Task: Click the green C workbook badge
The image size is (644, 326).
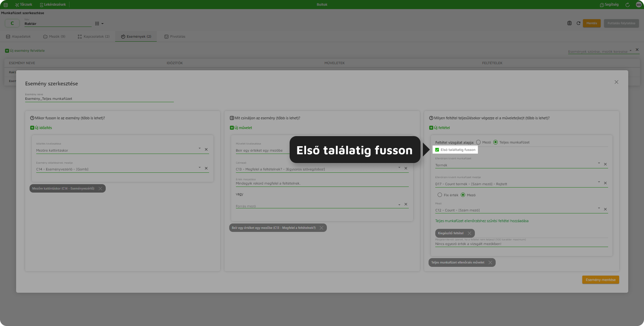Action: pyautogui.click(x=12, y=23)
